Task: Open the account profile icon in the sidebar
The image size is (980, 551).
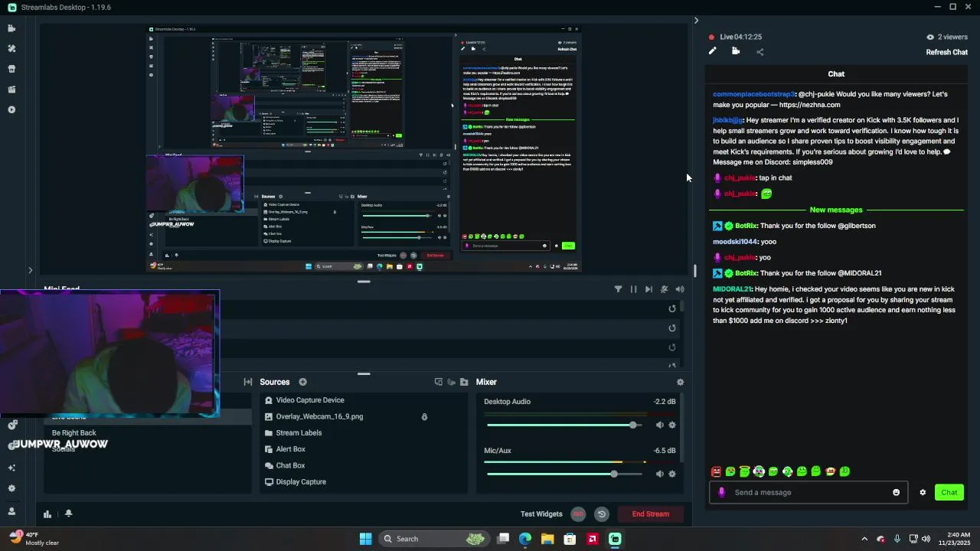Action: (11, 511)
